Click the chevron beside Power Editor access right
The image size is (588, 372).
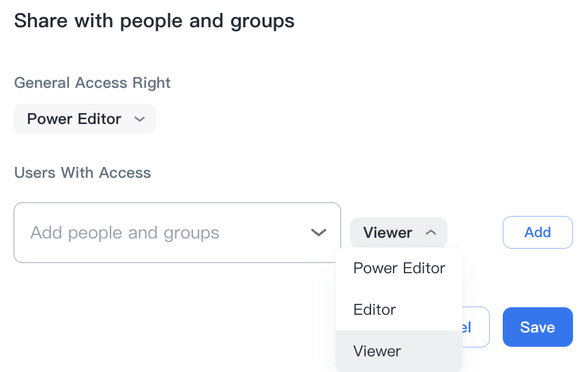coord(140,119)
